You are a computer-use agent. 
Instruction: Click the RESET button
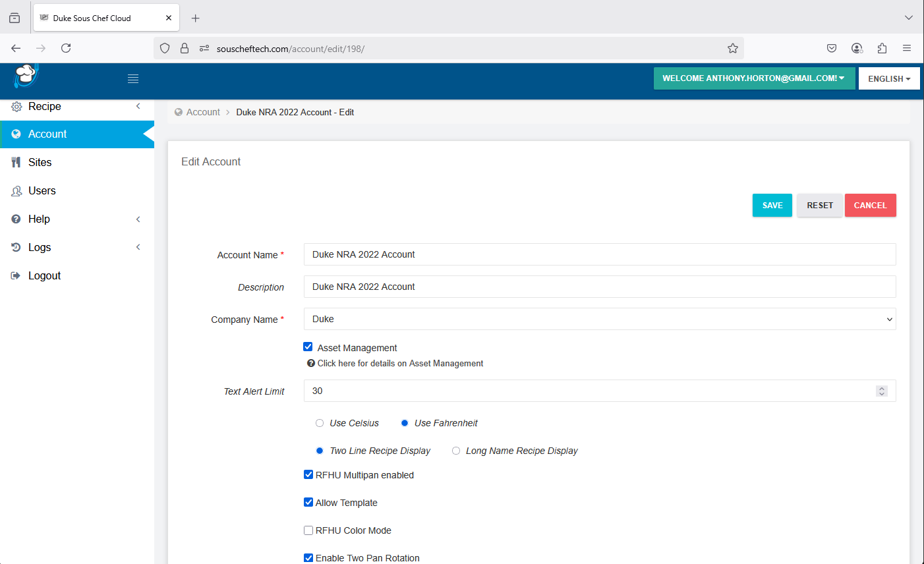(820, 205)
